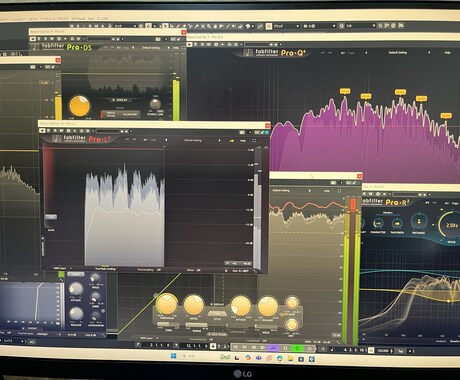Screen dimensions: 460x380
Task: Redo change in Pro-Q header
Action: click(x=330, y=52)
